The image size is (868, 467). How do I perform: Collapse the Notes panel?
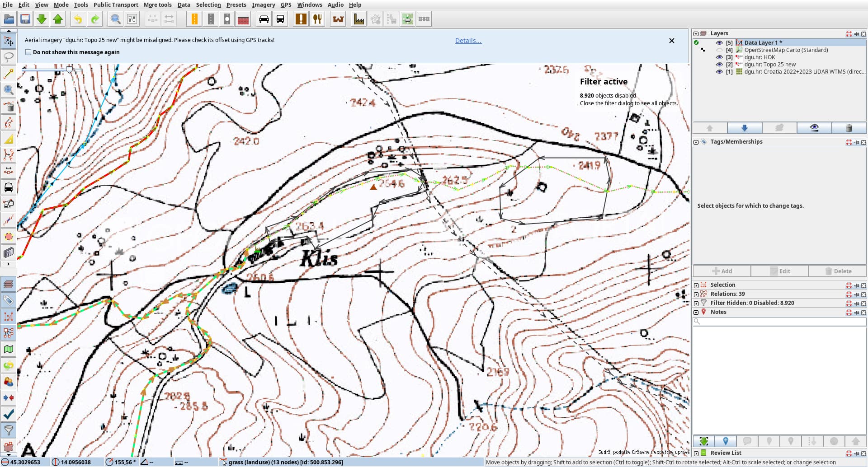[x=696, y=312]
